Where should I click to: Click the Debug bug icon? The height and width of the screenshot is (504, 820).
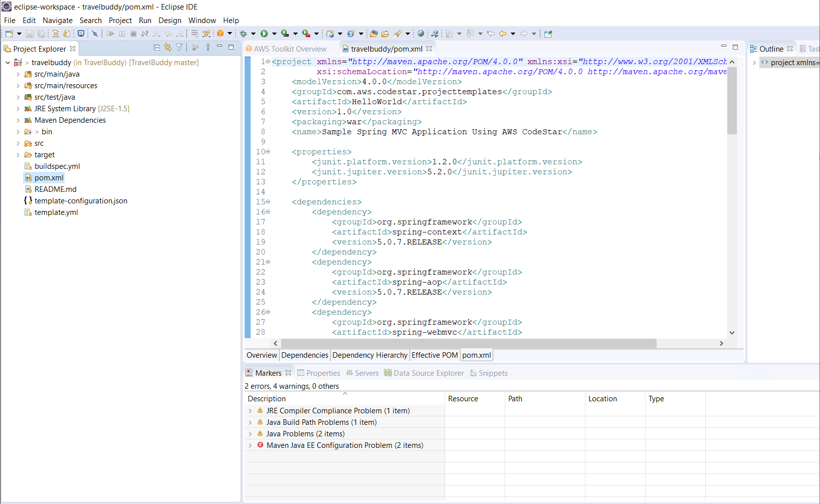click(x=243, y=34)
